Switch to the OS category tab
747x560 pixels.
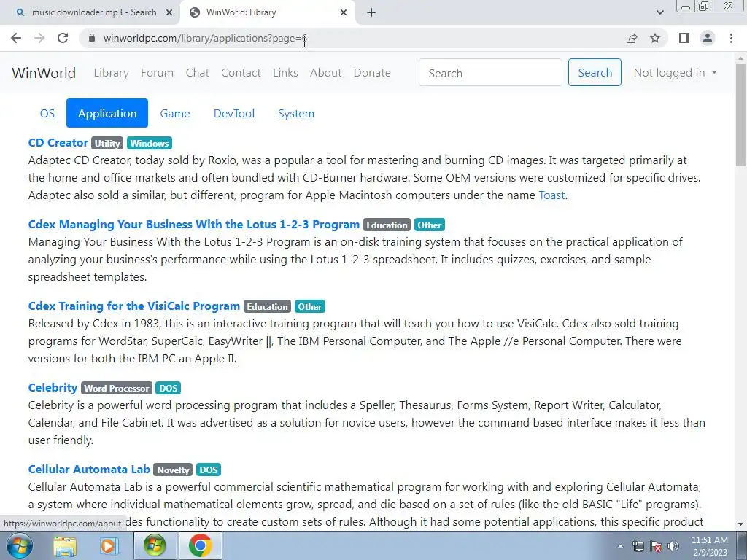click(x=47, y=113)
